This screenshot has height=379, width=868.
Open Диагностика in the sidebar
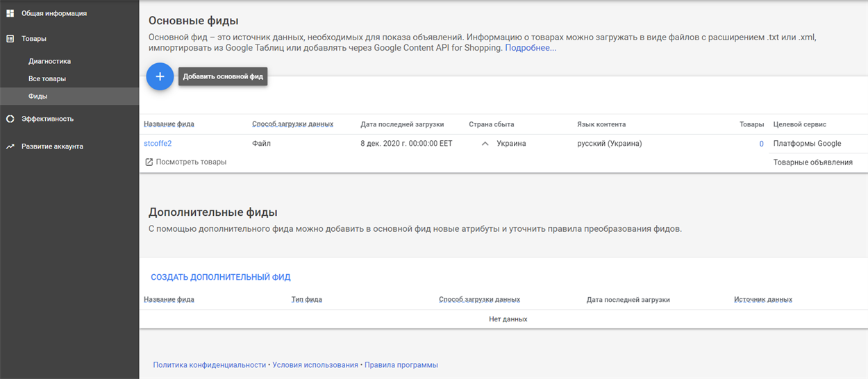tap(49, 61)
